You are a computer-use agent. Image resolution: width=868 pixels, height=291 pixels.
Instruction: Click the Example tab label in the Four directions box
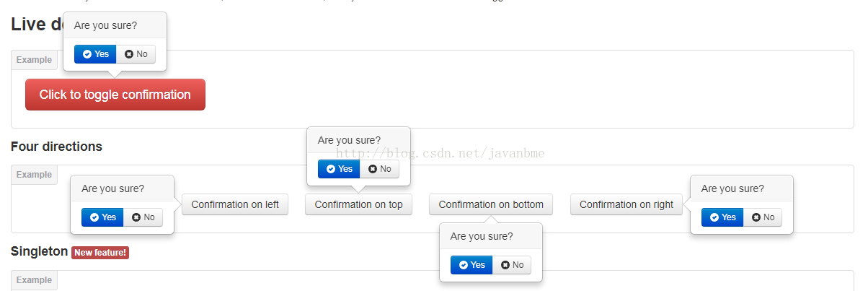(35, 175)
